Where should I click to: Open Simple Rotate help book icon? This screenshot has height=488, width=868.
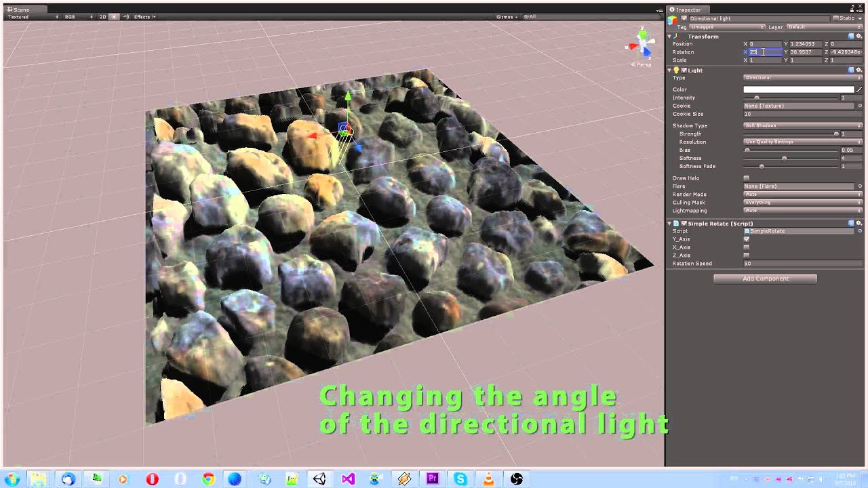[x=852, y=223]
